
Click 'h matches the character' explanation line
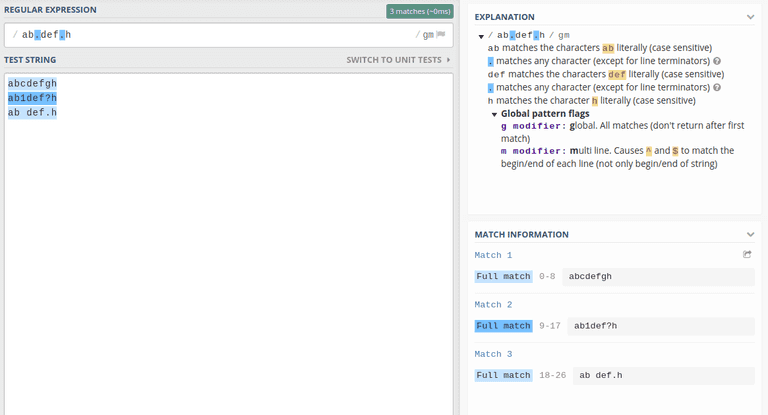pyautogui.click(x=591, y=101)
